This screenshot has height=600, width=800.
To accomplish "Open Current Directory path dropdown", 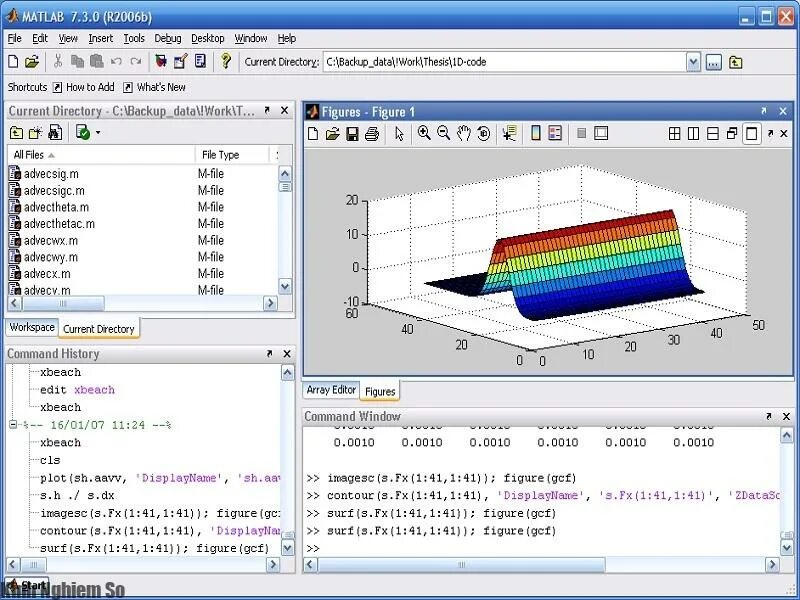I will (x=693, y=62).
